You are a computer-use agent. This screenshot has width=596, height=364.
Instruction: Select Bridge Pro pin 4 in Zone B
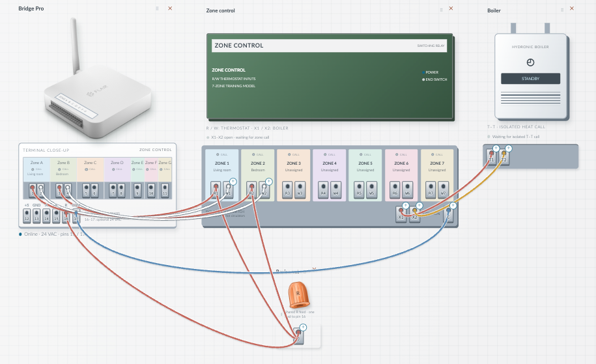pyautogui.click(x=68, y=190)
